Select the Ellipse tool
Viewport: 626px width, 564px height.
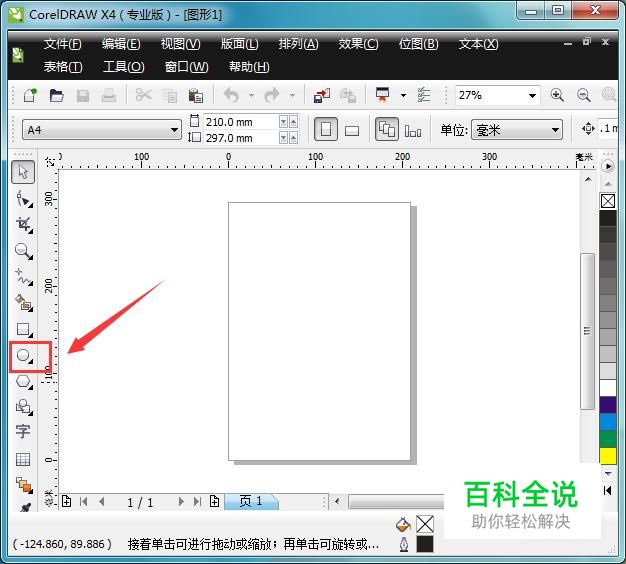tap(24, 356)
